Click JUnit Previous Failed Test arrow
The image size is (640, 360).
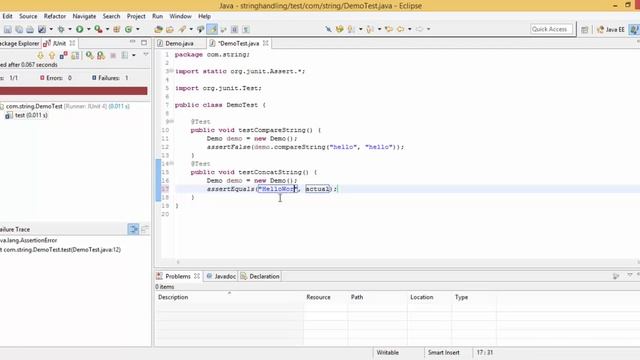pos(52,56)
